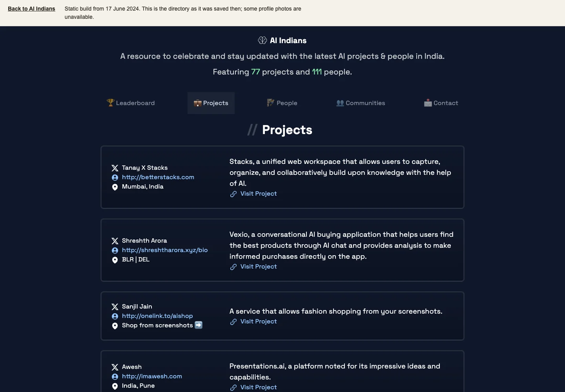Click the green 111 people count
The height and width of the screenshot is (392, 565).
click(x=317, y=72)
